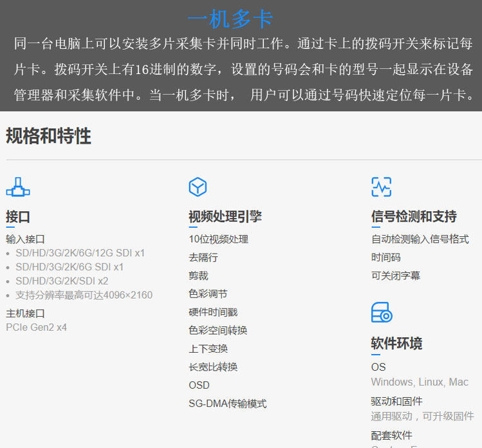482x448 pixels.
Task: Click the 可关闭字幕 entry
Action: pyautogui.click(x=396, y=275)
